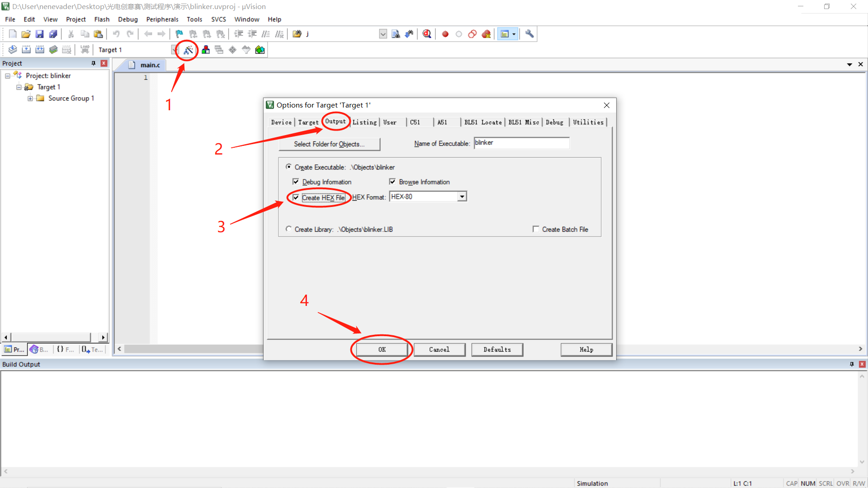Open the Flash menu

click(x=102, y=19)
